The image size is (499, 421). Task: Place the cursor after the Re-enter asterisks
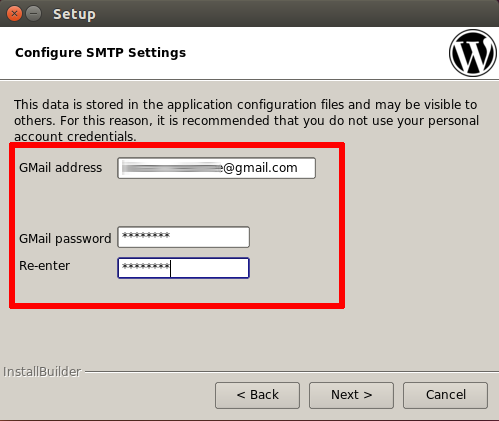point(171,268)
